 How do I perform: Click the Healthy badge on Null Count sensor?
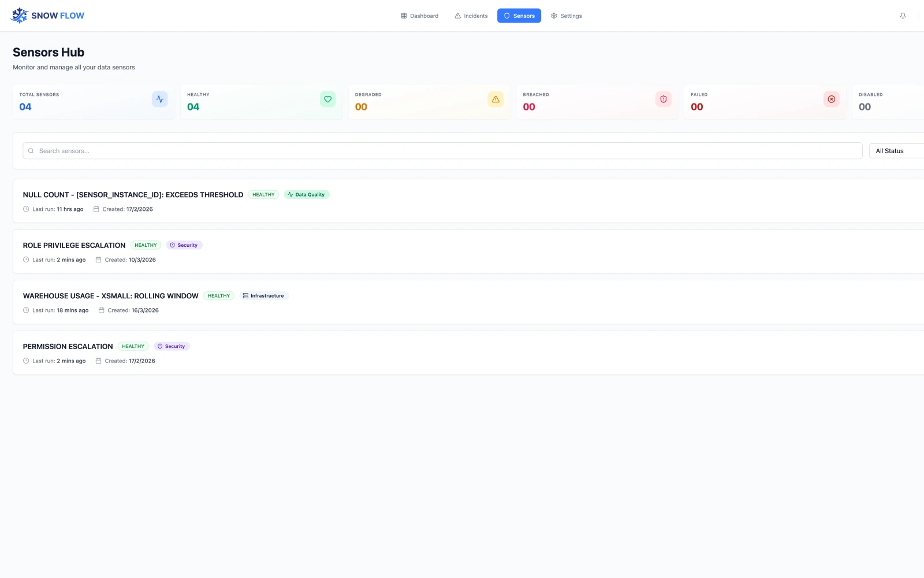(263, 195)
